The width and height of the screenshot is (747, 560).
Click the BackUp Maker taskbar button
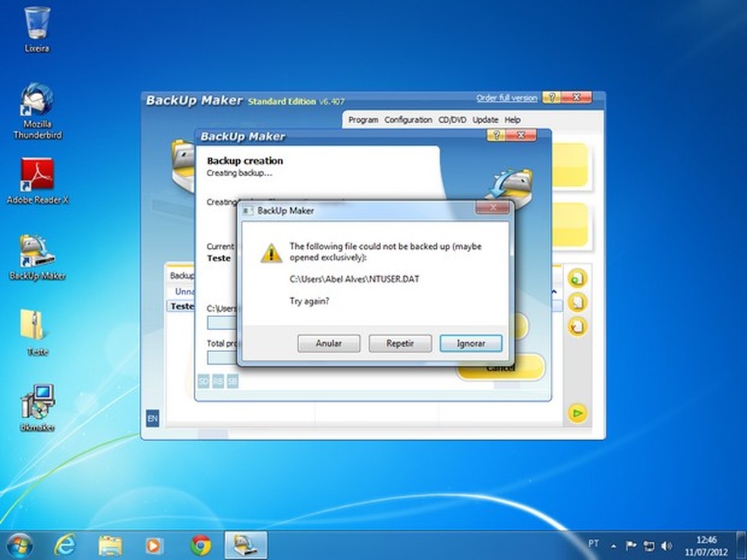(246, 546)
